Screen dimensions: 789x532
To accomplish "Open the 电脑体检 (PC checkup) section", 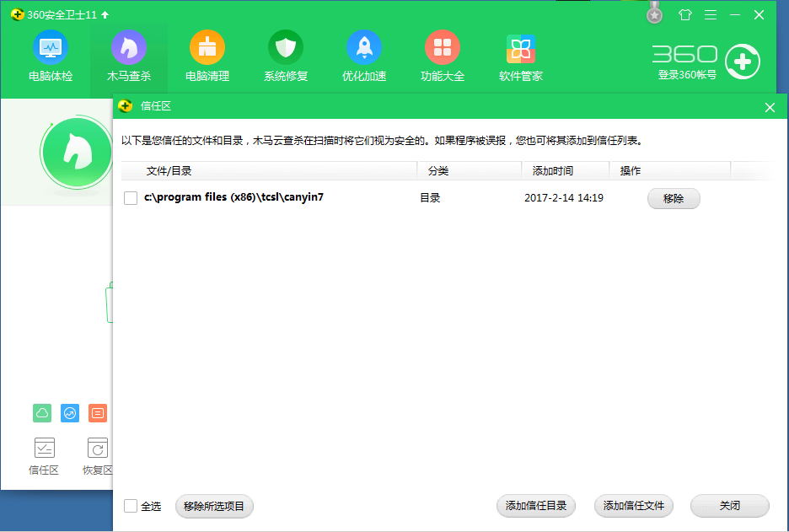I will [51, 56].
